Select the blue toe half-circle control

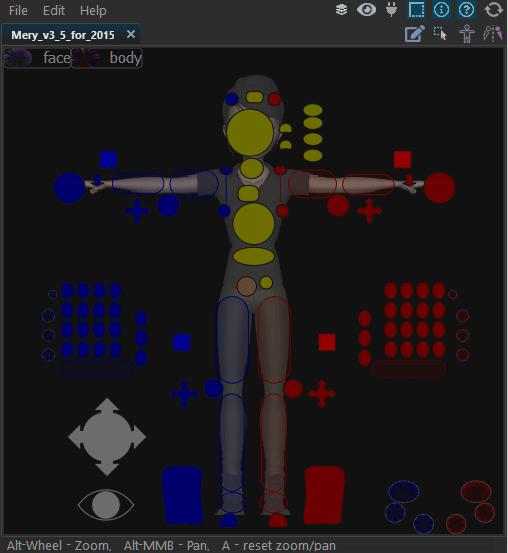coord(229,521)
